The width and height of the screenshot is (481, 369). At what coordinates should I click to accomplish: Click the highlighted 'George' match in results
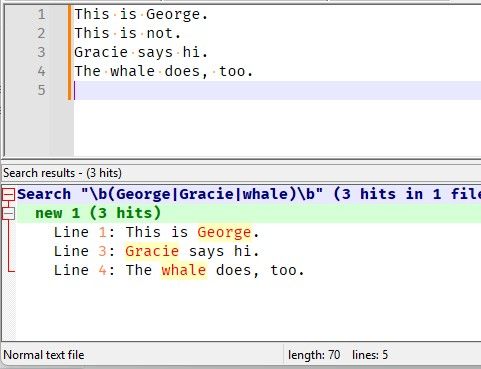224,232
